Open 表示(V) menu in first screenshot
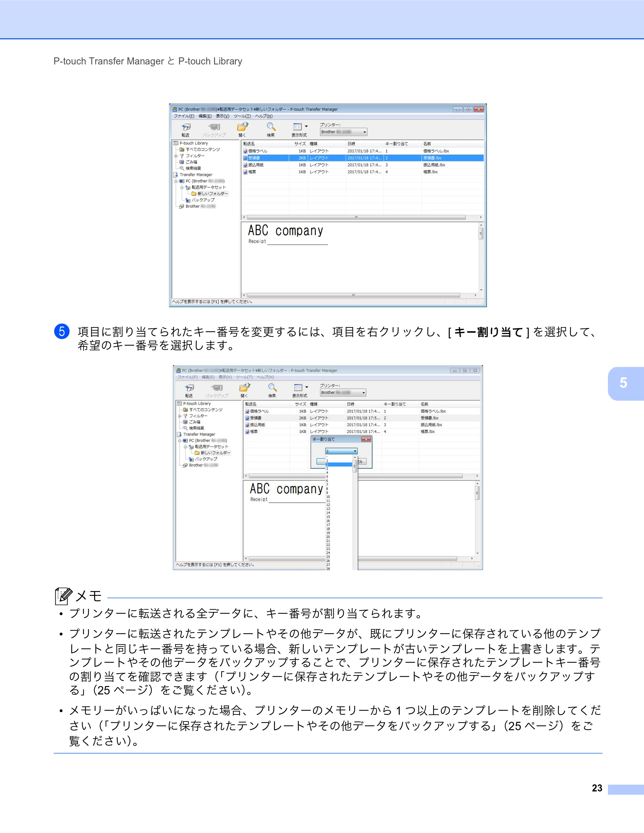The image size is (644, 833). (223, 116)
